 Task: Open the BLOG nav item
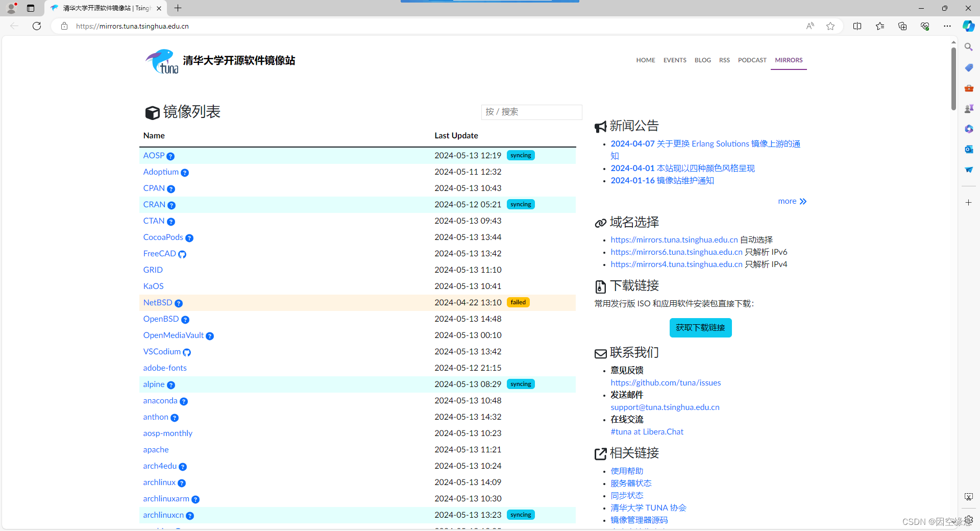(702, 60)
